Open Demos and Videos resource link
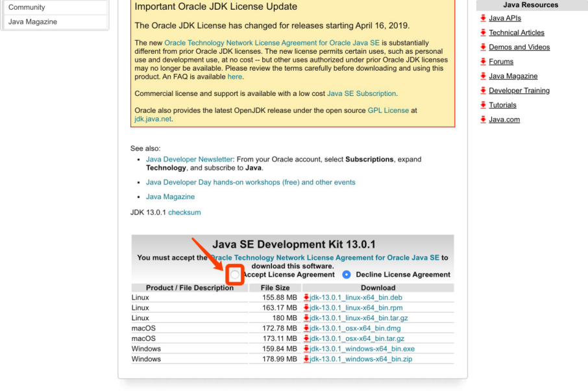The image size is (588, 391). tap(519, 47)
